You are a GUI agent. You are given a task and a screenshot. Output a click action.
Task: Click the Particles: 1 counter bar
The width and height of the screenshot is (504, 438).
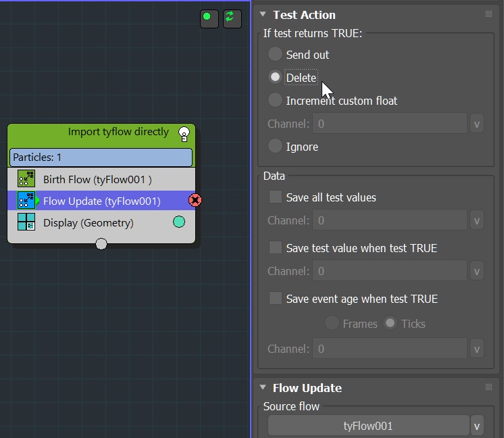(x=101, y=157)
